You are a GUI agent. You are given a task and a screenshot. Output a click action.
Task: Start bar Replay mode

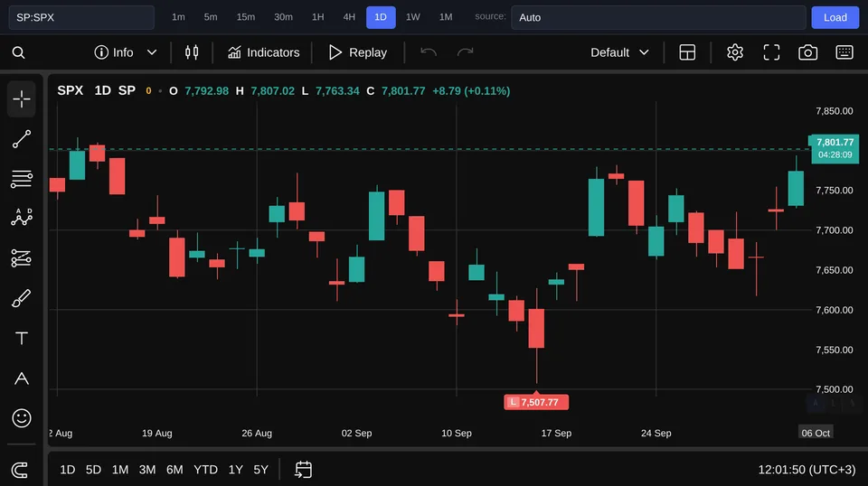358,52
